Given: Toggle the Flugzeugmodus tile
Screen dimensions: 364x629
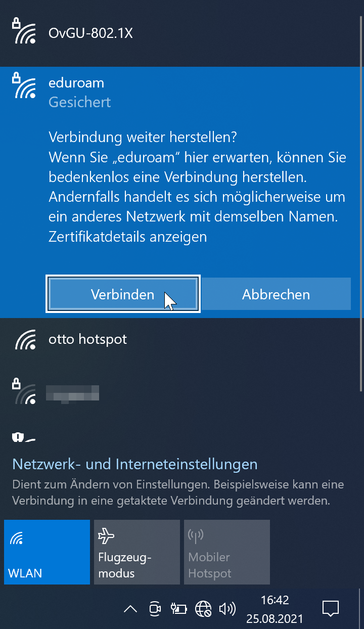Looking at the screenshot, I should (137, 552).
